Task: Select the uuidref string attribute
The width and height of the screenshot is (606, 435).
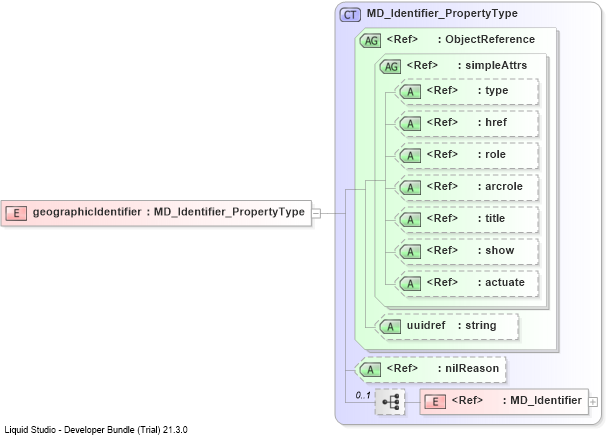Action: point(448,327)
